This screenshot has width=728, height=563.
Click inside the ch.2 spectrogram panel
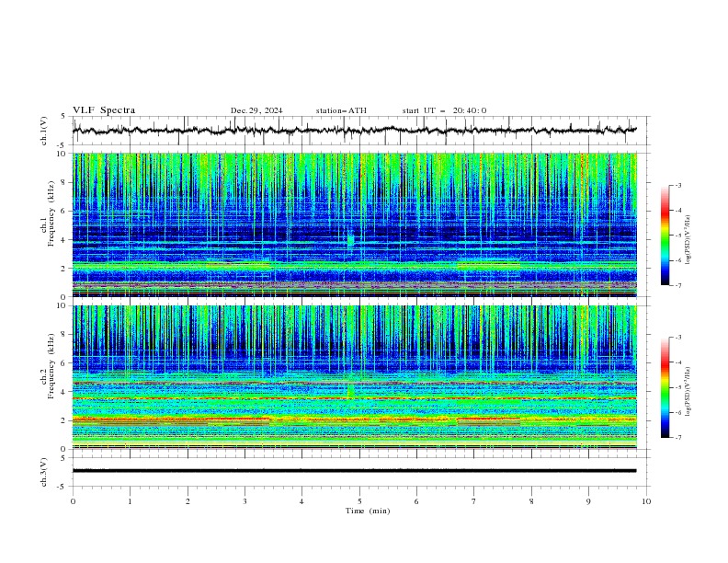[354, 377]
